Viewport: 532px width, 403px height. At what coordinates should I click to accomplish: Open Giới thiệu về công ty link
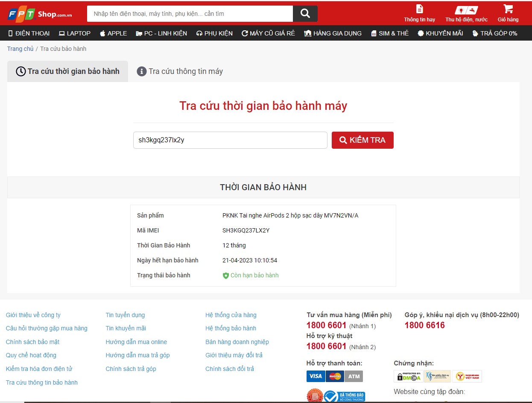(33, 315)
